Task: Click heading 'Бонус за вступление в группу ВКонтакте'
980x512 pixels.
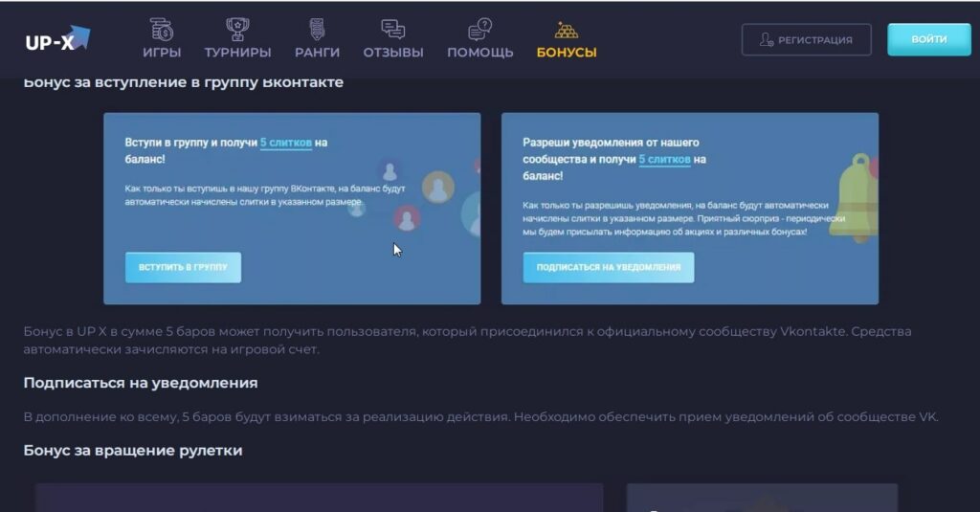Action: pyautogui.click(x=184, y=82)
